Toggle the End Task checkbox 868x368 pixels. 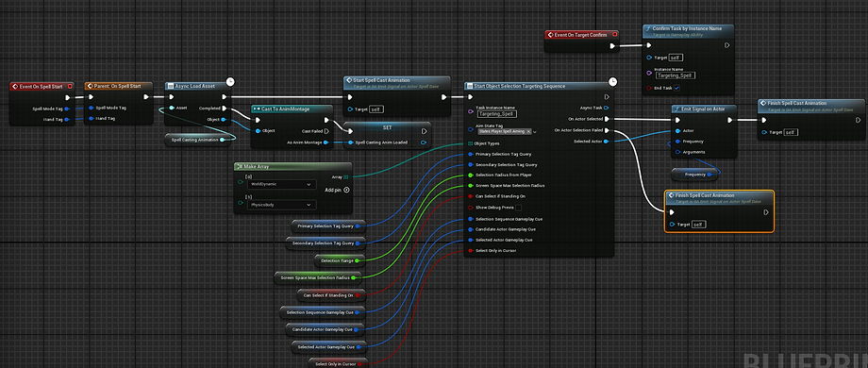click(x=677, y=88)
